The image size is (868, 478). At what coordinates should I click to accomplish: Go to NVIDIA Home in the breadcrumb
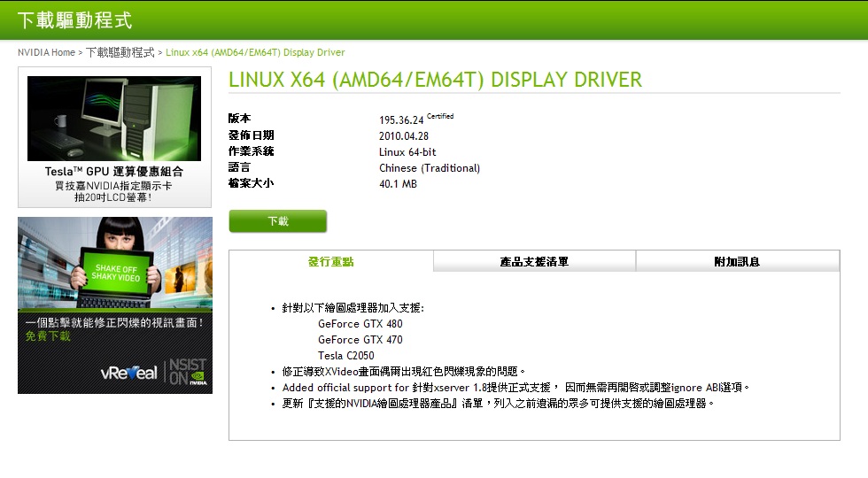[46, 52]
